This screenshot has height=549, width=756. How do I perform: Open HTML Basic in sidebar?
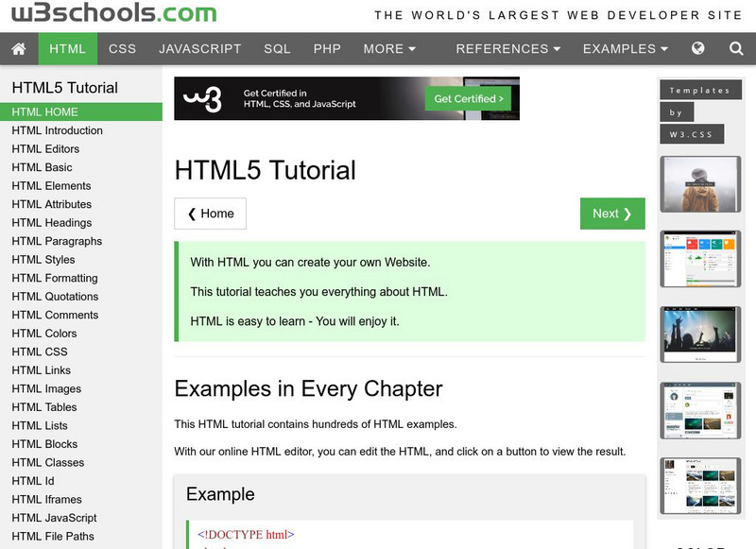tap(81, 167)
